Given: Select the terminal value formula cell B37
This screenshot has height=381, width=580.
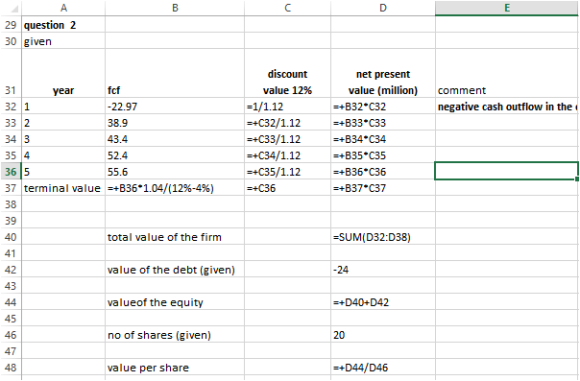Looking at the screenshot, I should [175, 188].
